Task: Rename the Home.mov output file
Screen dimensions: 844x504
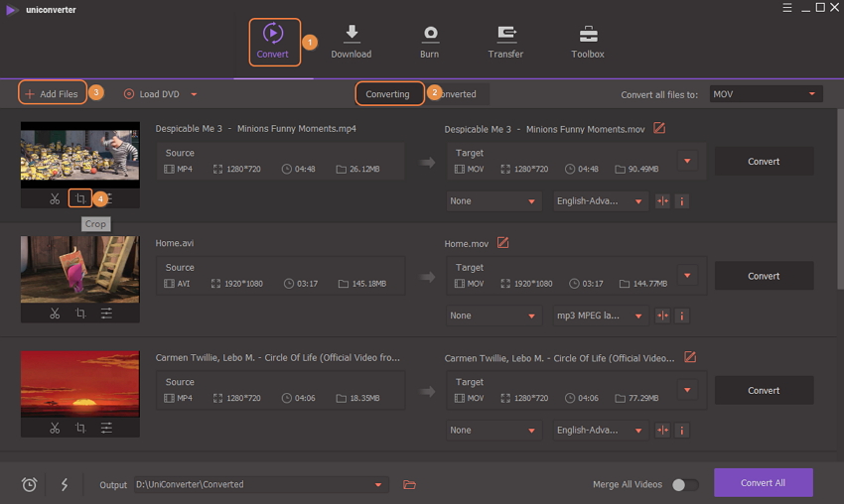Action: tap(502, 243)
